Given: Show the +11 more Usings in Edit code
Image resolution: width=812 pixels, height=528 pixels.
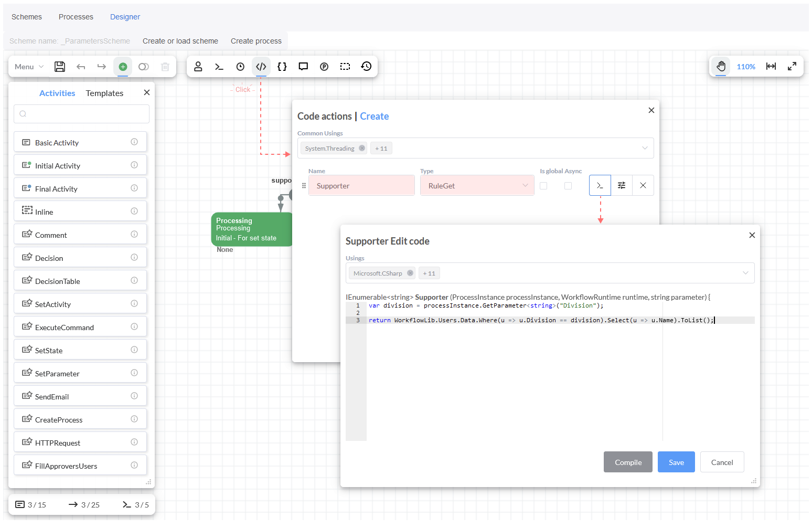Looking at the screenshot, I should point(429,273).
